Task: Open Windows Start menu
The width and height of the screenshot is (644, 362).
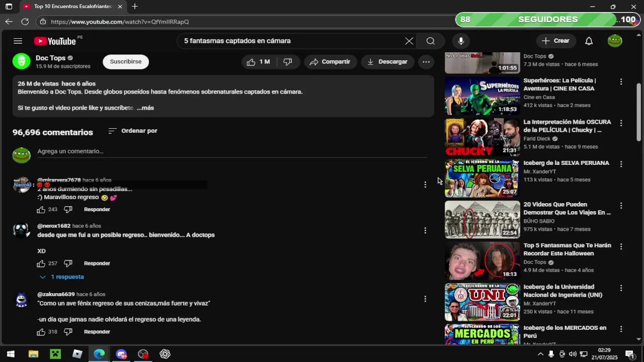Action: (11, 354)
